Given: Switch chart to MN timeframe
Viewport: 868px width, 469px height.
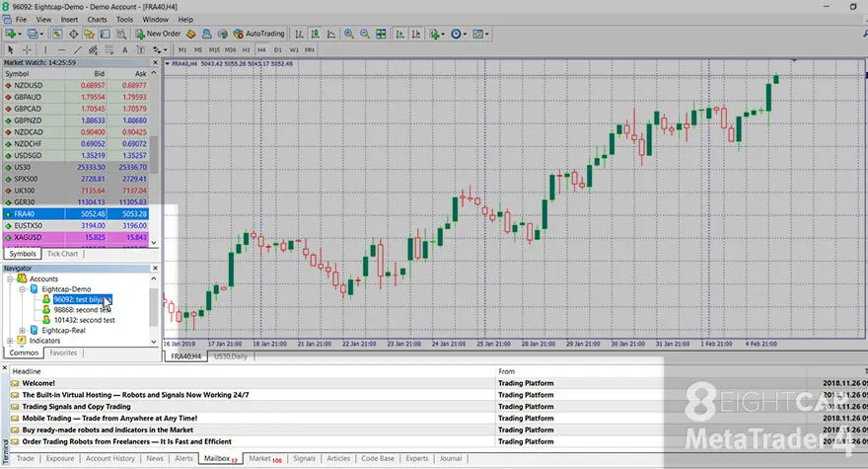Looking at the screenshot, I should coord(310,50).
